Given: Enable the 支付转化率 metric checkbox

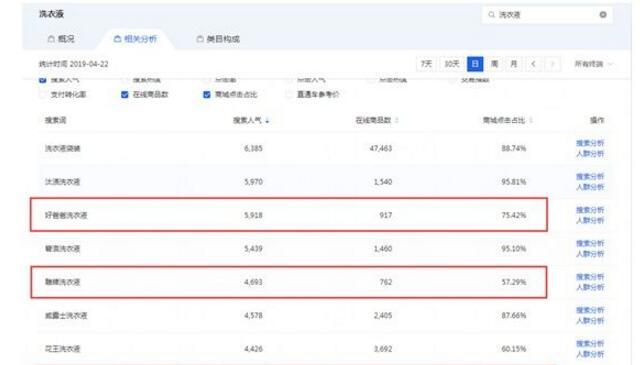Looking at the screenshot, I should tap(42, 95).
